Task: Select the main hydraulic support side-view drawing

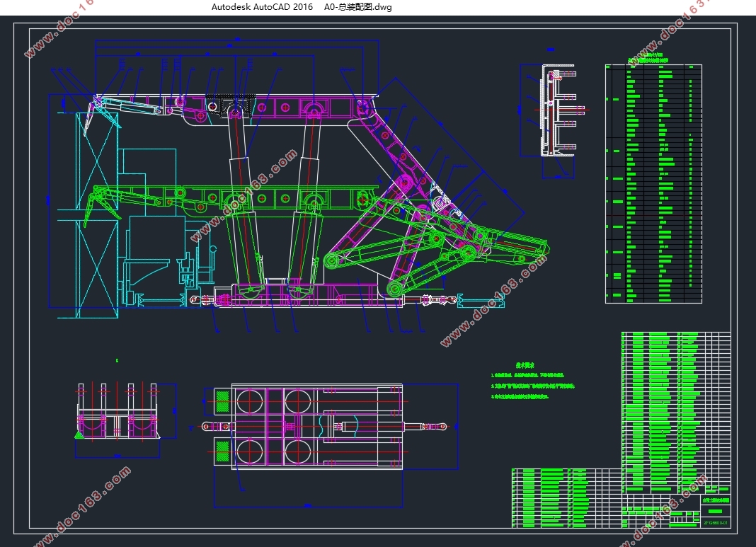Action: pos(299,185)
